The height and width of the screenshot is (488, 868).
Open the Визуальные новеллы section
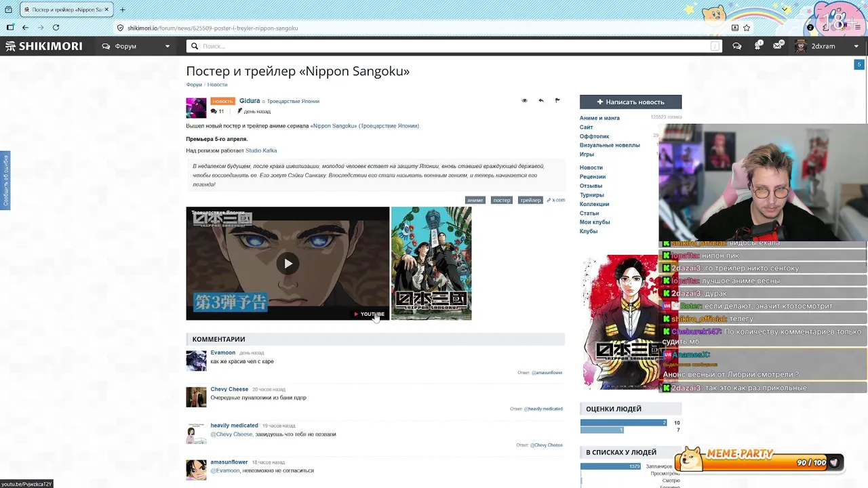tap(610, 145)
